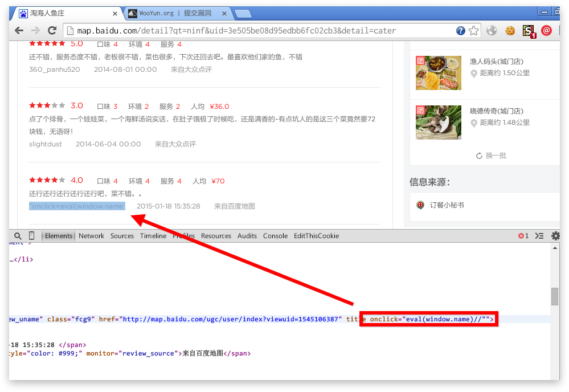This screenshot has height=392, width=569.
Task: Open the Console panel
Action: (x=275, y=236)
